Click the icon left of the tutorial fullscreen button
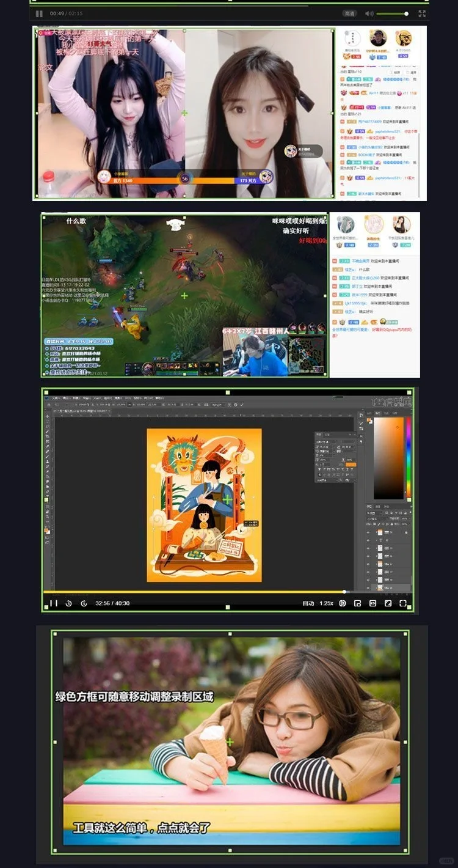 388,603
